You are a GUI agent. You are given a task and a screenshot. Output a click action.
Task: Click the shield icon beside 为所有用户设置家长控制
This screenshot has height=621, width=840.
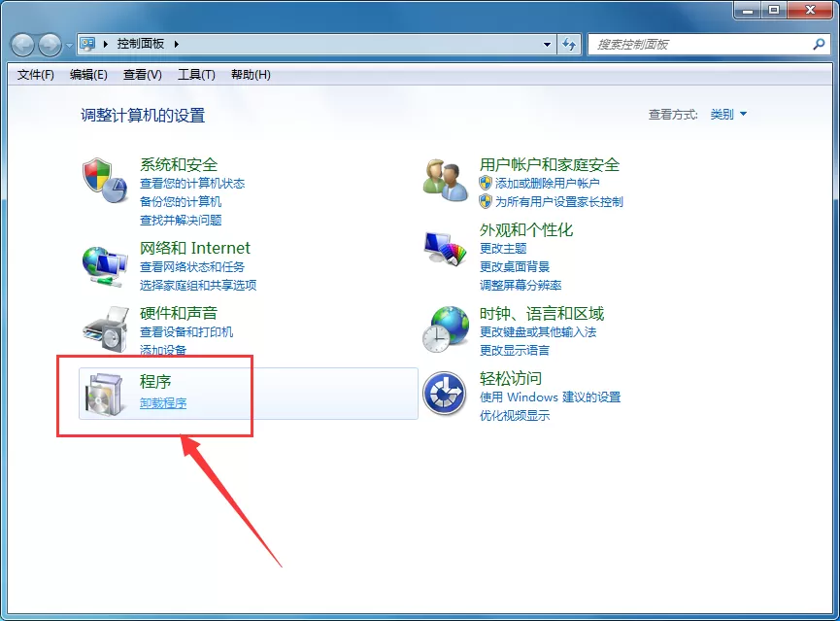[486, 201]
